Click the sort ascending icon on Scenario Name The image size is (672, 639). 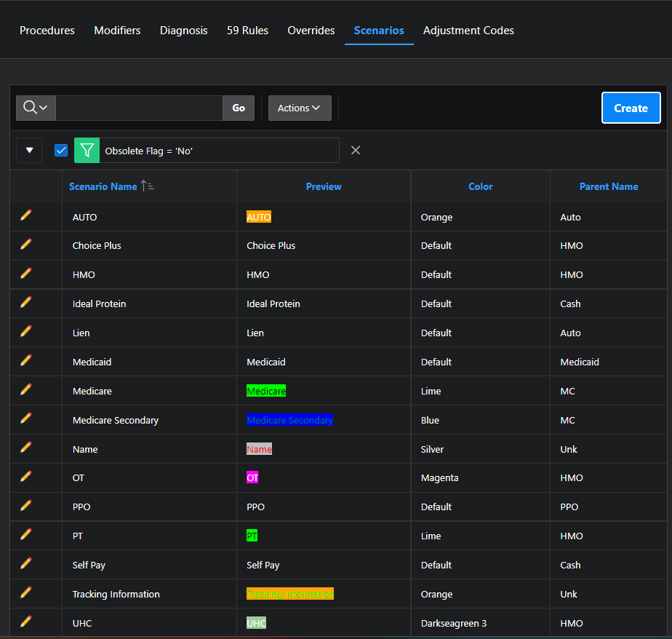pos(147,186)
